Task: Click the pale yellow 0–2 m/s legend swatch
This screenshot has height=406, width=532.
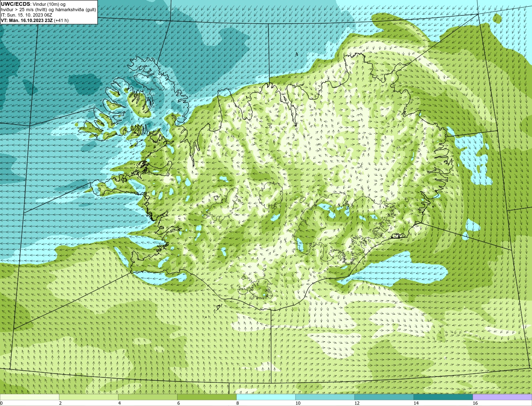Action: click(30, 397)
